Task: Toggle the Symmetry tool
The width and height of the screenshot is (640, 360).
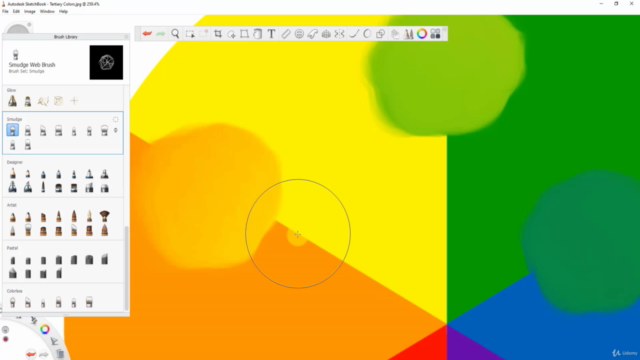Action: pos(340,34)
